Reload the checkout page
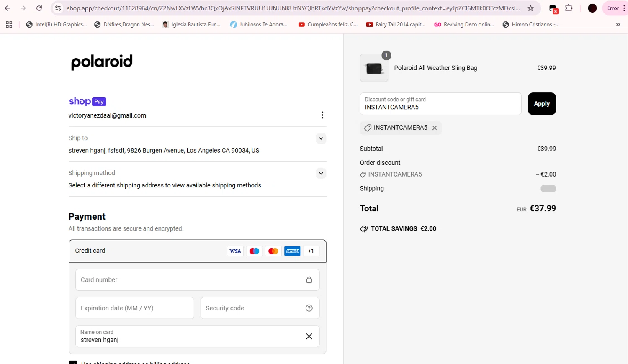This screenshot has width=628, height=364. click(39, 8)
